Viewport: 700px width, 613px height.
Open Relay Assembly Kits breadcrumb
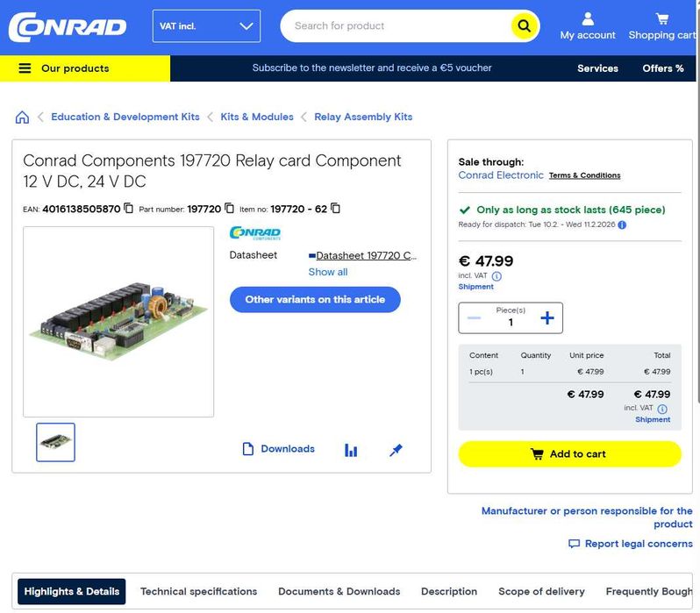coord(363,117)
